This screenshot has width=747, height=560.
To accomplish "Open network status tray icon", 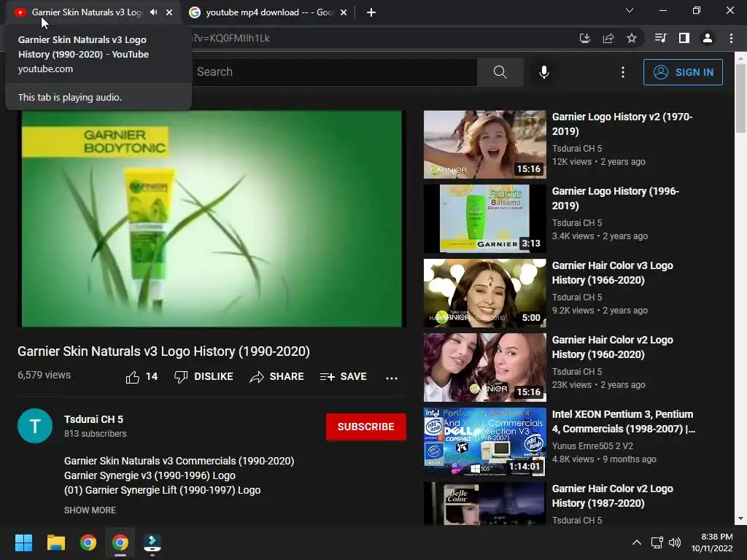I will click(657, 542).
